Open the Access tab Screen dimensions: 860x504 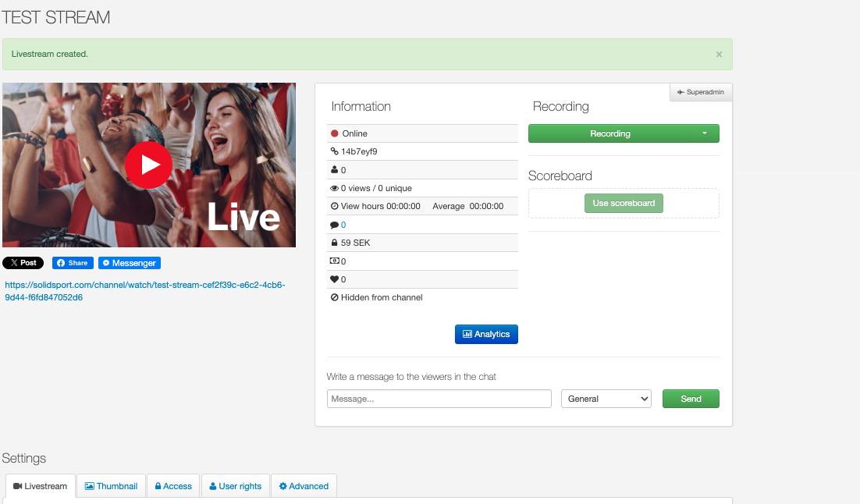pos(173,486)
